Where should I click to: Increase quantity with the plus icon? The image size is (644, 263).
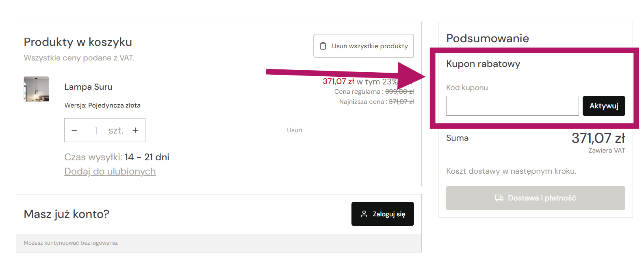click(135, 130)
